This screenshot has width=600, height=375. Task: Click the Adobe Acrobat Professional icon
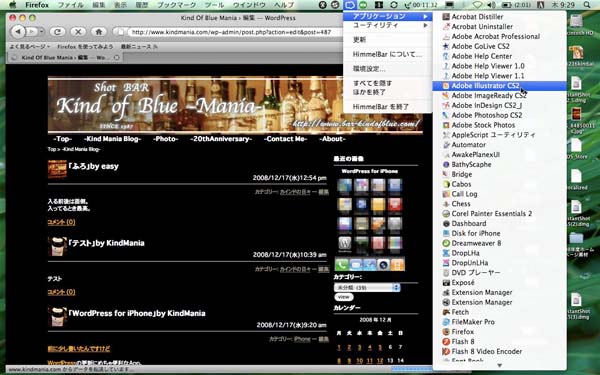point(446,37)
